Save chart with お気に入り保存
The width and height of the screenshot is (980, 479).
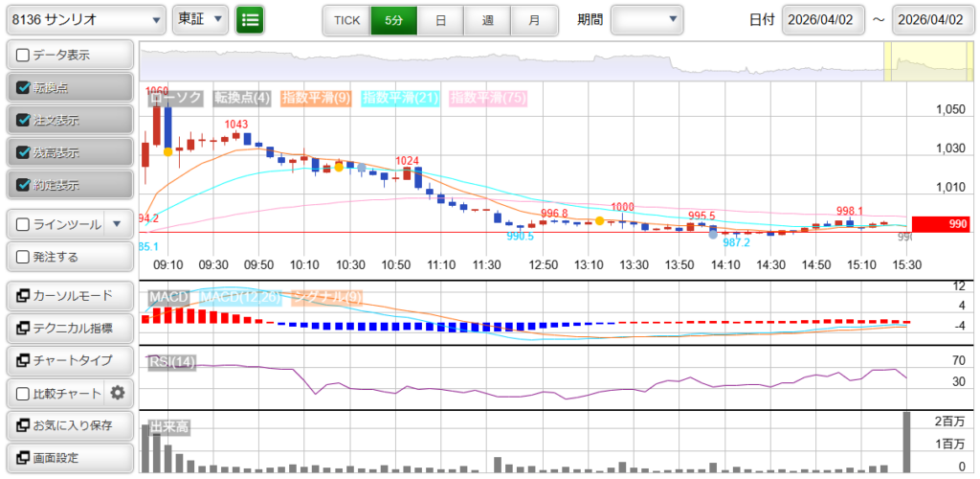[x=68, y=425]
